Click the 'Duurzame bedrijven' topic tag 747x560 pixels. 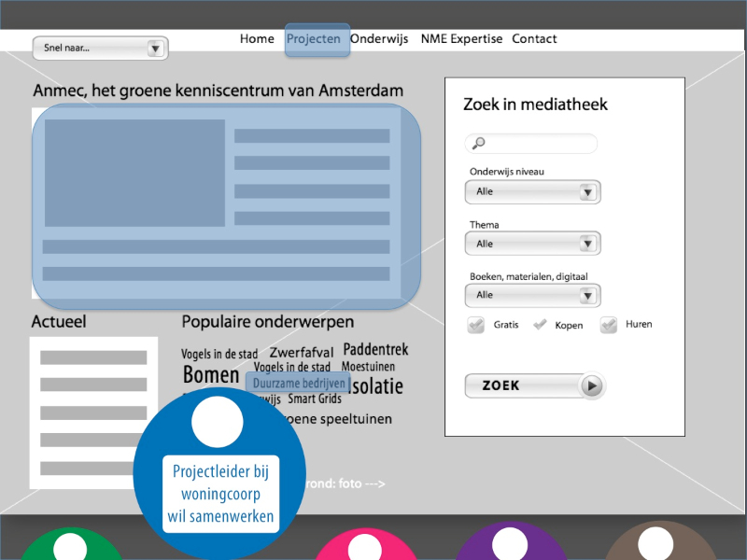point(299,384)
